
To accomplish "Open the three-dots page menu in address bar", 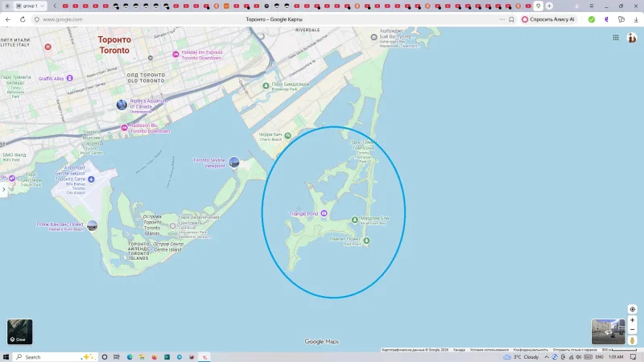I will 502,19.
